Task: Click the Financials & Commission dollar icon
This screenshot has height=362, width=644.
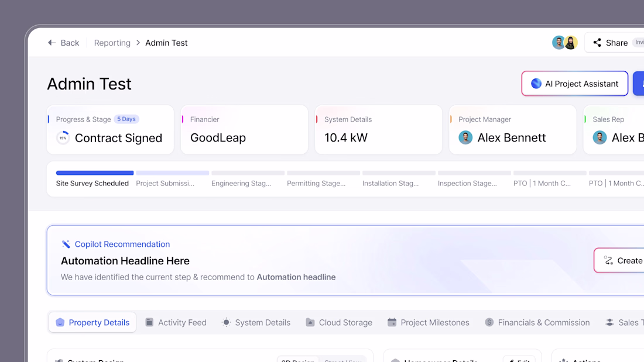Action: tap(489, 322)
